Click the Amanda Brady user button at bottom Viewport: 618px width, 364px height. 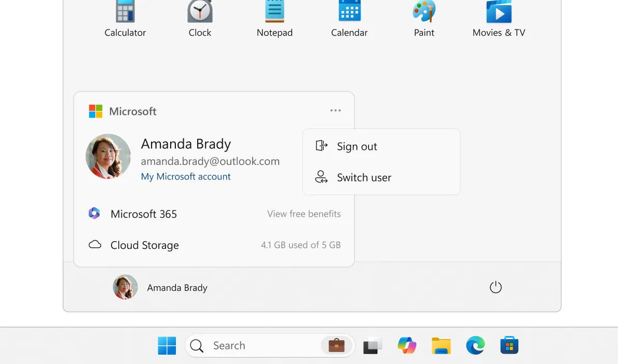tap(160, 287)
